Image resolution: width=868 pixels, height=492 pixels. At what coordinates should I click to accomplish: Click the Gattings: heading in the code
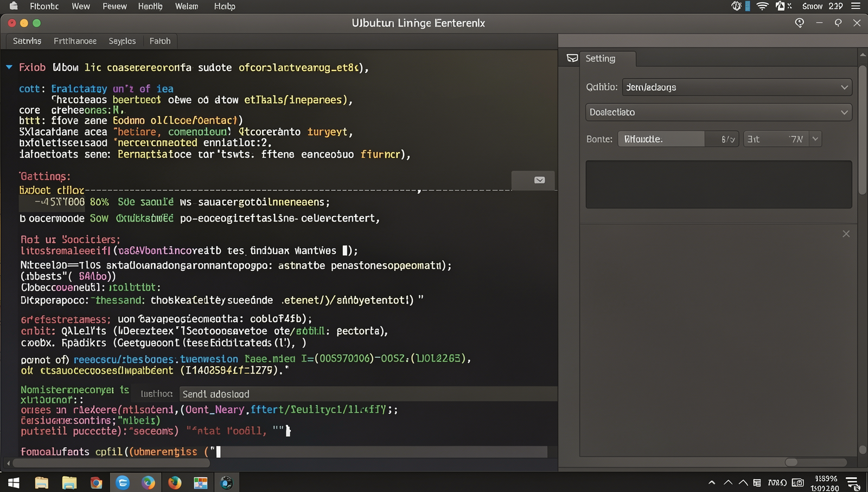[x=45, y=176]
